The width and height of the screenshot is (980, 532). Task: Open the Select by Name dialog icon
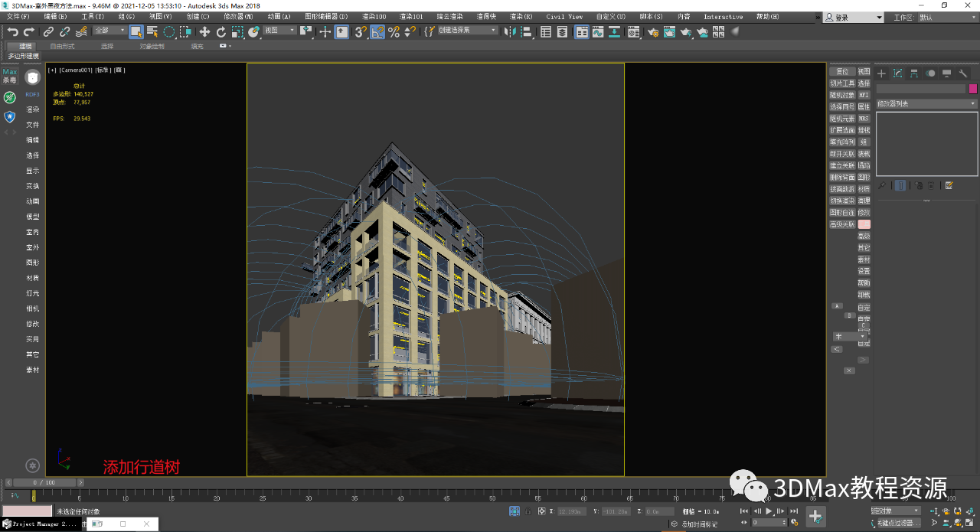point(152,31)
